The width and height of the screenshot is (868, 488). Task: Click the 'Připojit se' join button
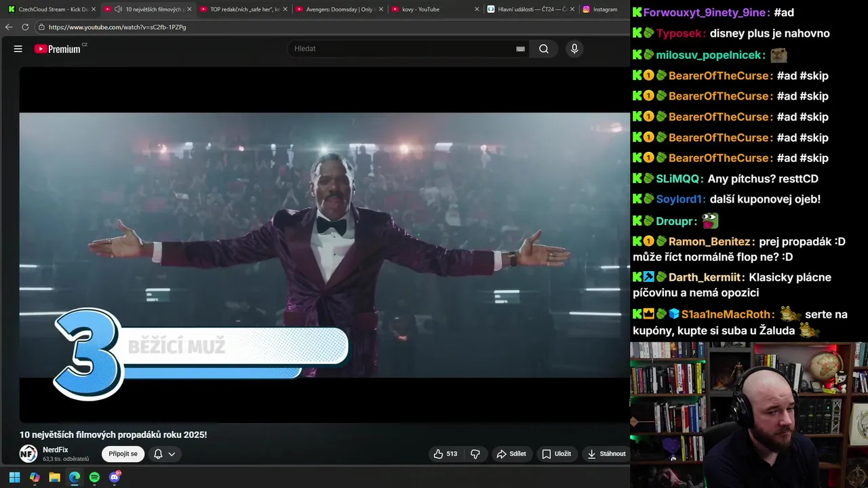tap(123, 454)
